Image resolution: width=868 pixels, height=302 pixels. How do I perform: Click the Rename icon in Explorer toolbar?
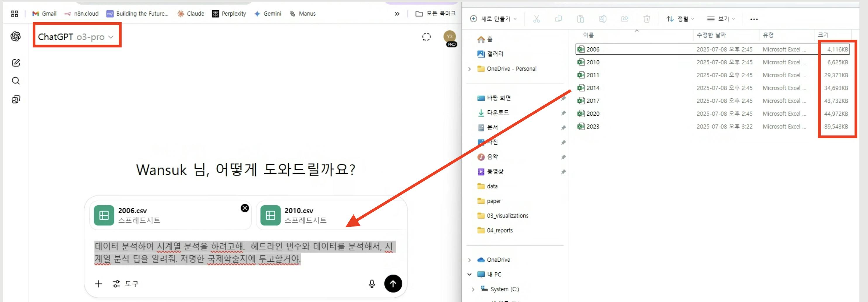pyautogui.click(x=602, y=19)
